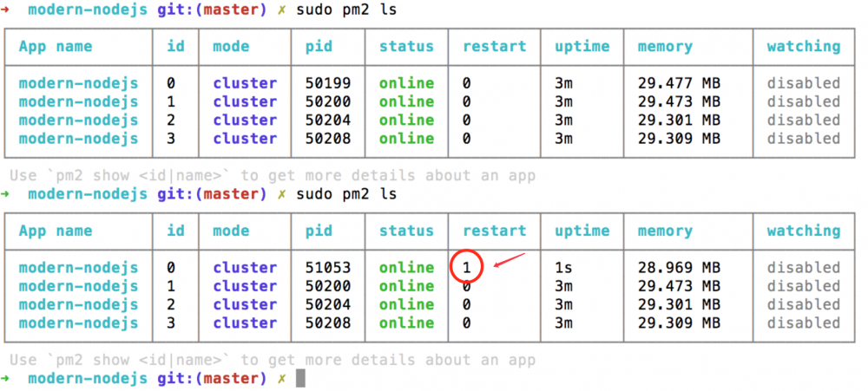This screenshot has width=868, height=391.
Task: Click 'cluster' mode in the pid 51053 row
Action: point(245,268)
